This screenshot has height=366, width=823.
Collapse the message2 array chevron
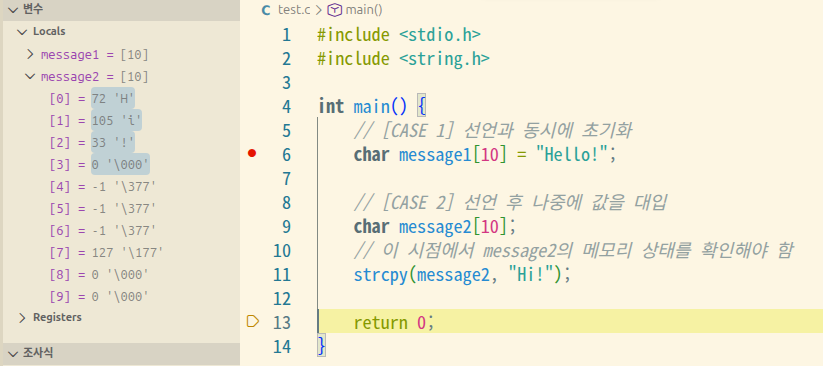[30, 77]
